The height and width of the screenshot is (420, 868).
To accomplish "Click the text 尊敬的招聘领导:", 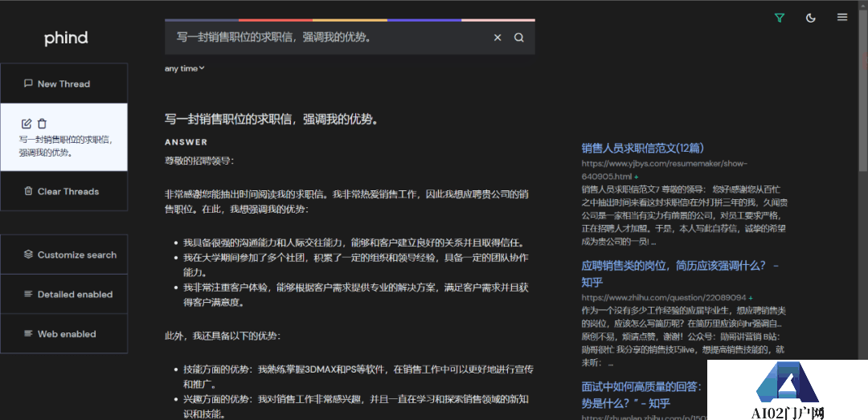I will tap(199, 161).
